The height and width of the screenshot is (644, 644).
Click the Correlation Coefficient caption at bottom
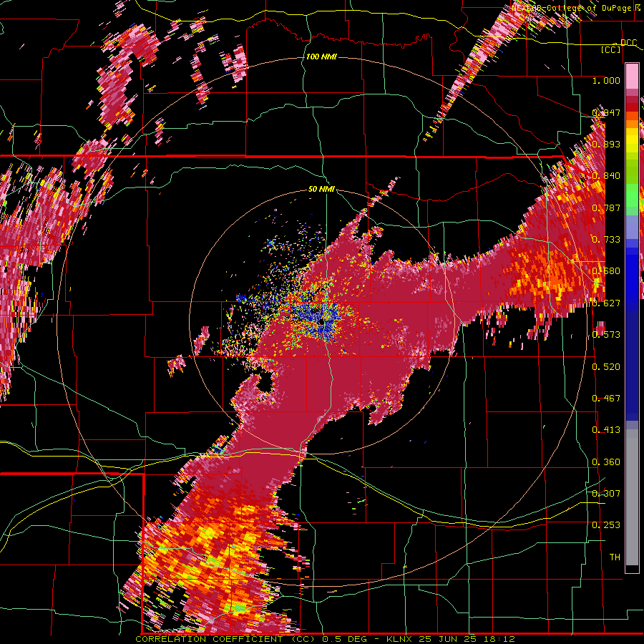(x=325, y=639)
